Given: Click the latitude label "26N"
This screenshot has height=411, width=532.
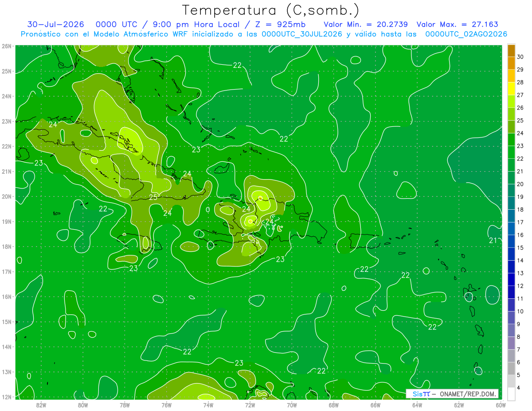Looking at the screenshot, I should click(7, 46).
